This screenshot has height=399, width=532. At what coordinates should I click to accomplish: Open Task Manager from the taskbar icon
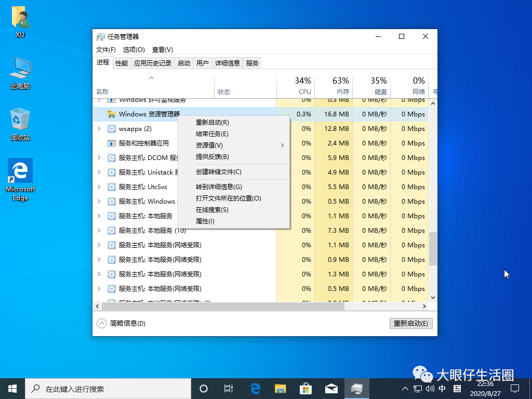356,388
